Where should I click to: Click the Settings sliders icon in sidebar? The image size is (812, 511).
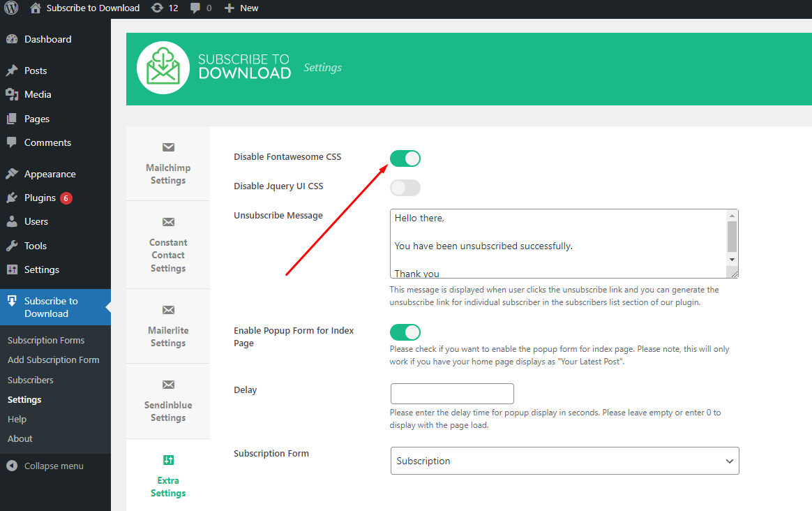[12, 269]
